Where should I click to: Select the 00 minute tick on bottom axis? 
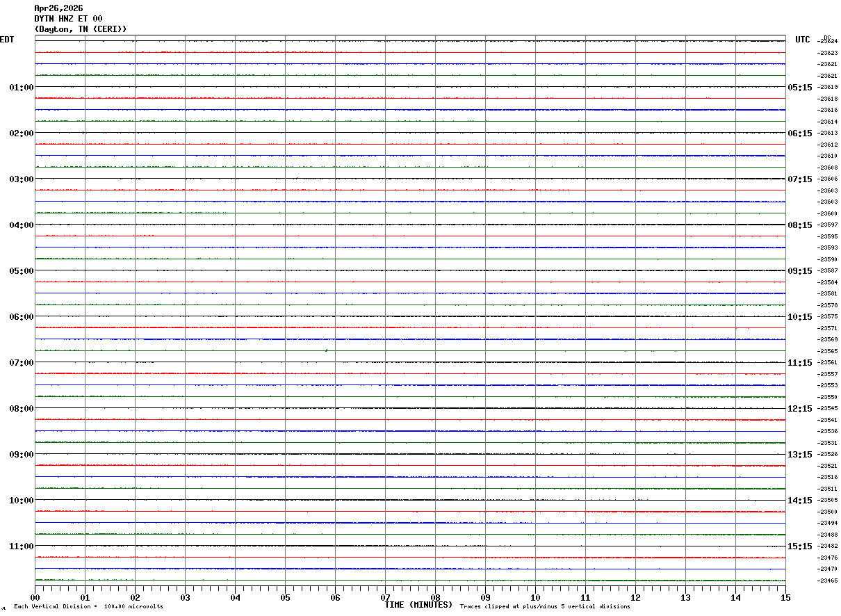pyautogui.click(x=35, y=598)
